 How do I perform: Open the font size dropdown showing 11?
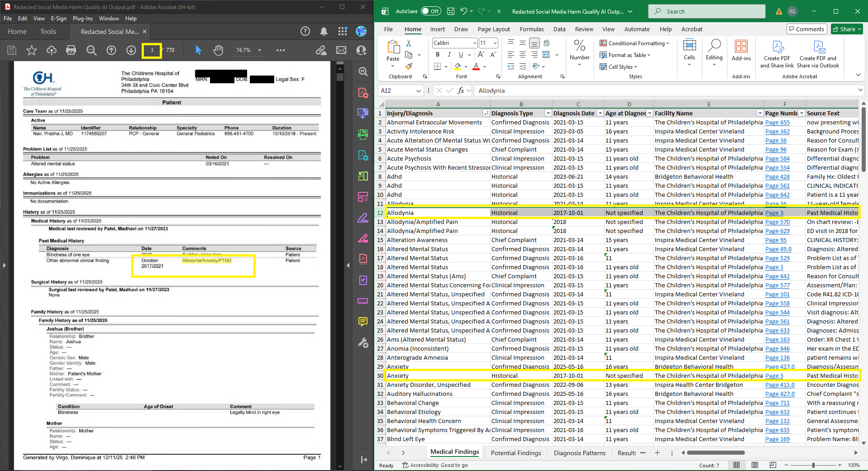pos(495,43)
